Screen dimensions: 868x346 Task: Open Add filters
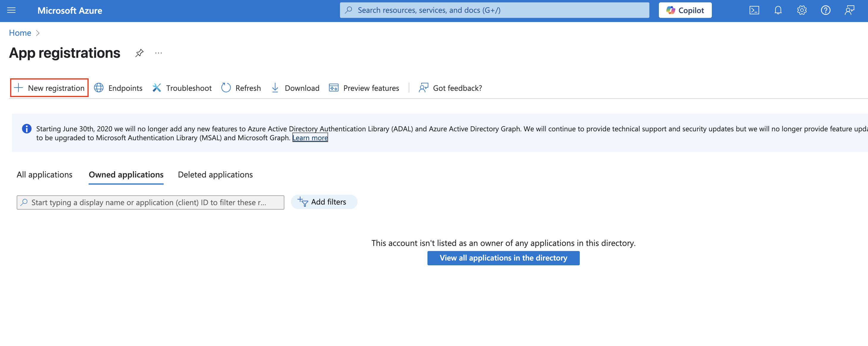[324, 202]
